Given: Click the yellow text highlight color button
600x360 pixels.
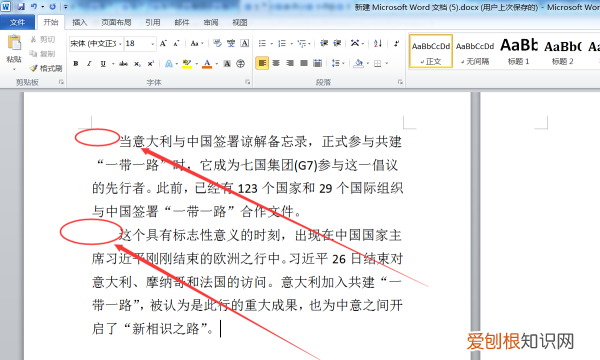Looking at the screenshot, I should point(187,64).
